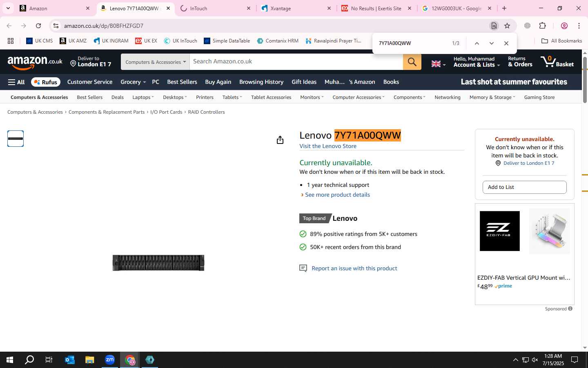The image size is (588, 368).
Task: Open the Basket cart icon
Action: (x=557, y=62)
